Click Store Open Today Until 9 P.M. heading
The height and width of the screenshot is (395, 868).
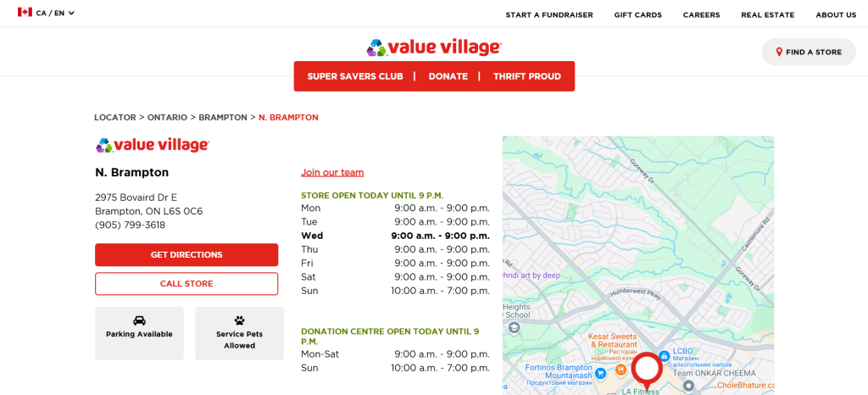click(x=372, y=195)
